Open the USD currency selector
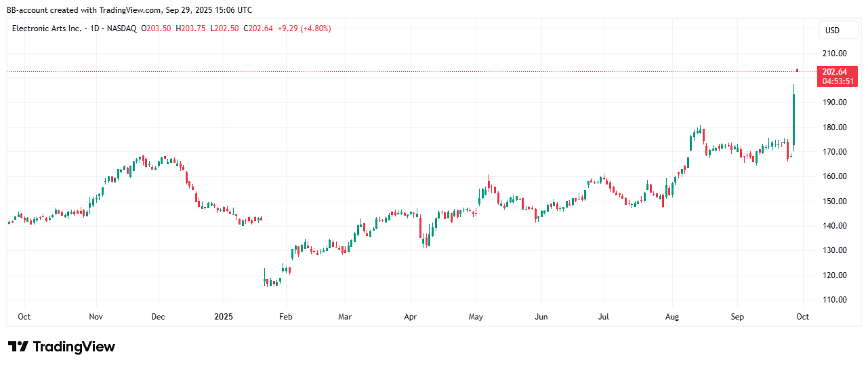 832,31
